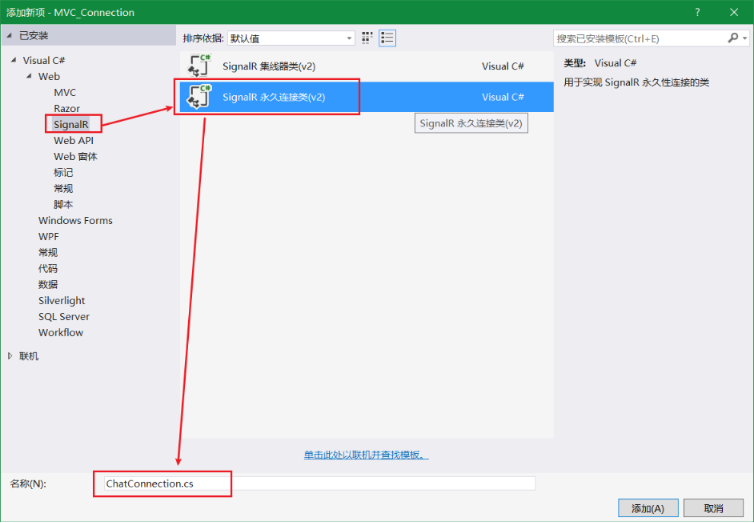Click the SignalR Hub class template icon
The width and height of the screenshot is (754, 523).
point(200,66)
